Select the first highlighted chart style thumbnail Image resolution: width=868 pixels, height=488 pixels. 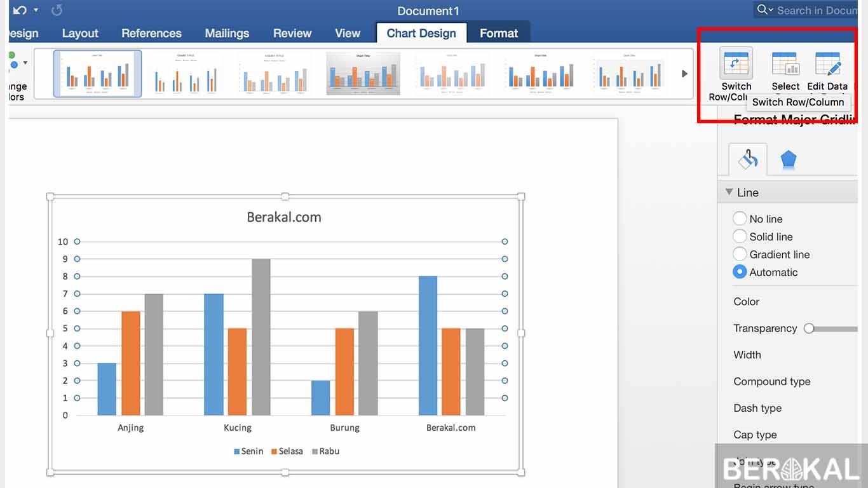tap(97, 74)
